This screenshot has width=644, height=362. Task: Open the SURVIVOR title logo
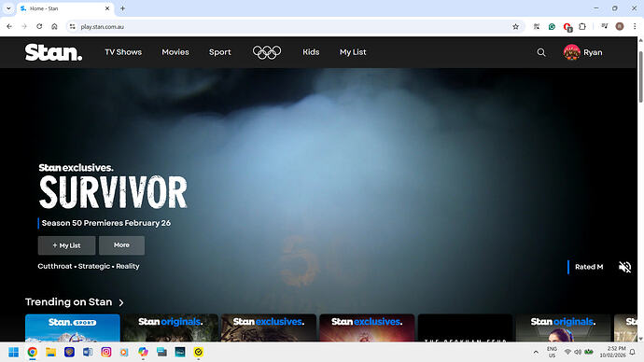113,192
